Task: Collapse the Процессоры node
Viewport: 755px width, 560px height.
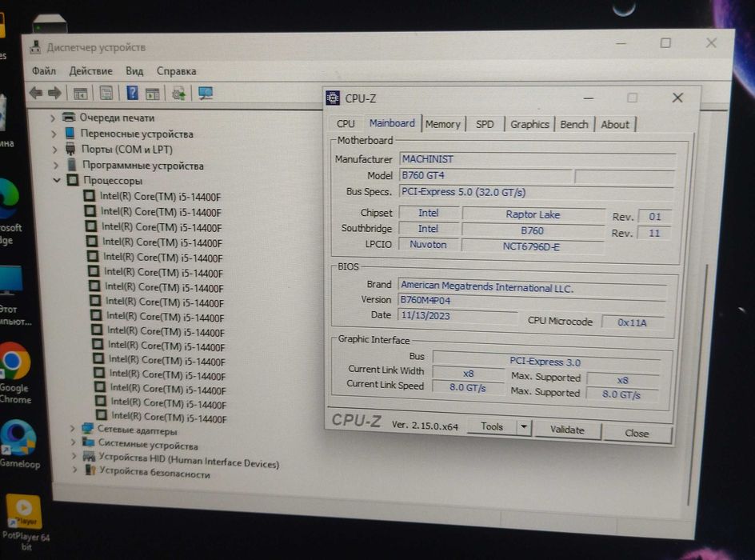Action: click(57, 180)
